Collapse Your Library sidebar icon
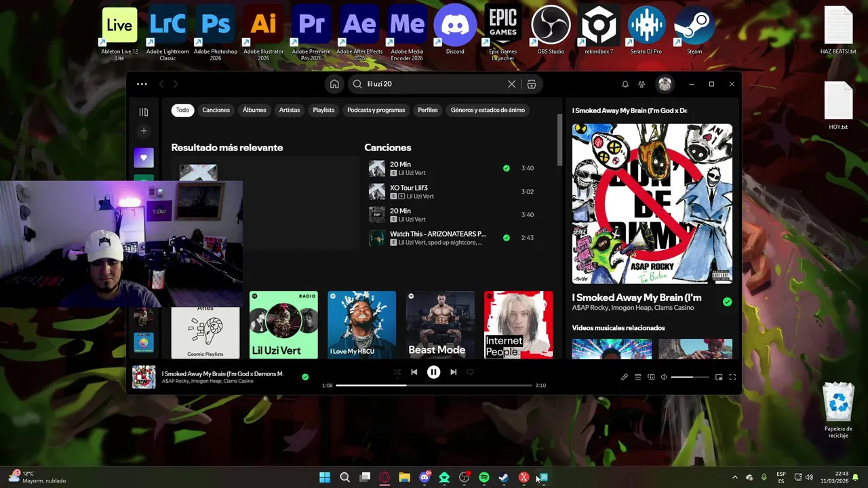Image resolution: width=868 pixels, height=488 pixels. coord(144,112)
